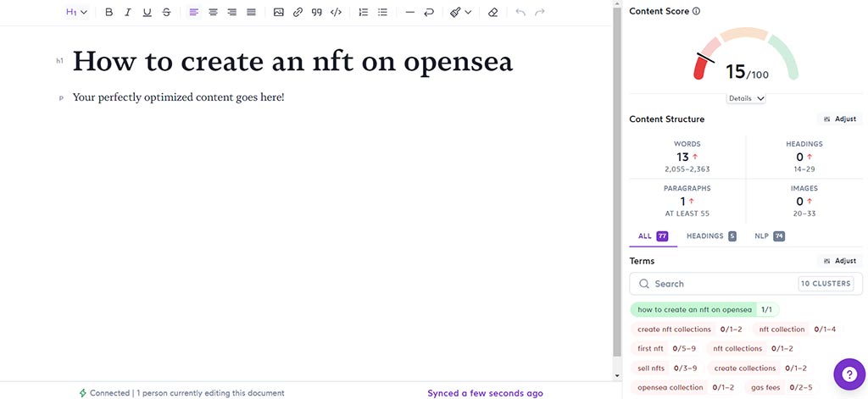
Task: Switch to the NLP terms tab
Action: coord(769,236)
